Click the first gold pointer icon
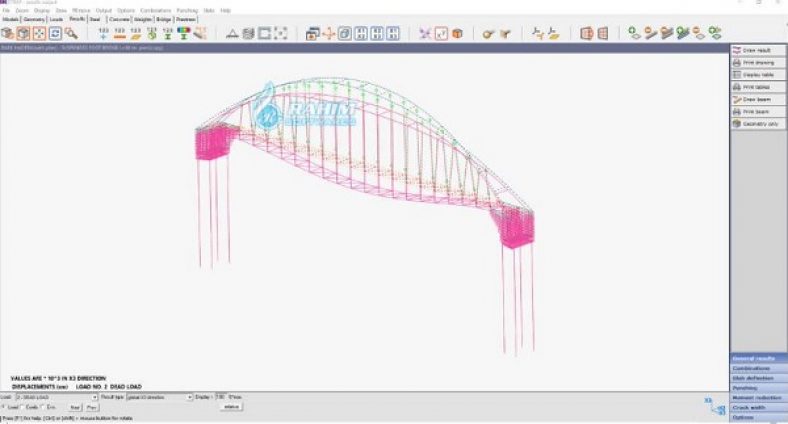The height and width of the screenshot is (424, 788). pyautogui.click(x=488, y=34)
